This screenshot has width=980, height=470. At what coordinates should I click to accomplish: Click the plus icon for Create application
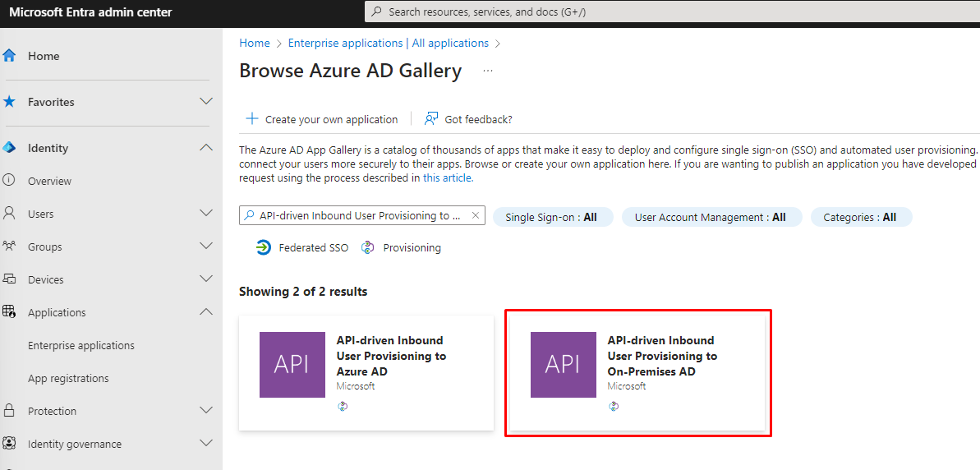(x=252, y=119)
